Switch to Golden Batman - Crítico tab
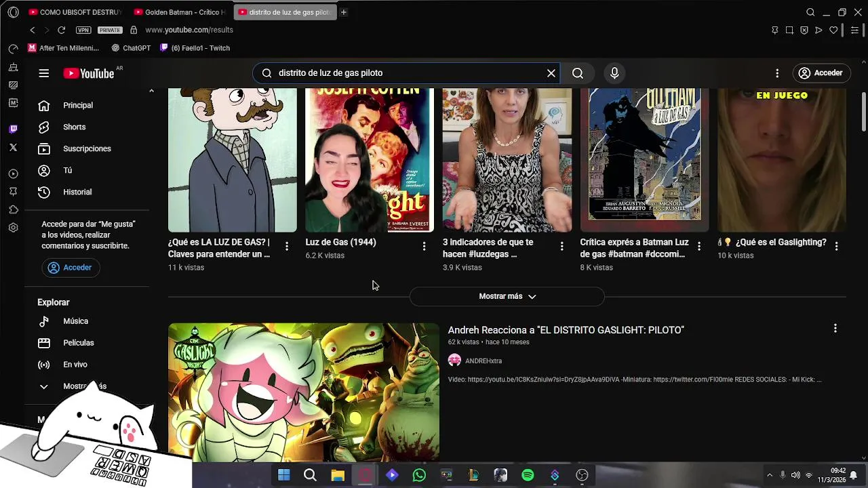 coord(180,12)
